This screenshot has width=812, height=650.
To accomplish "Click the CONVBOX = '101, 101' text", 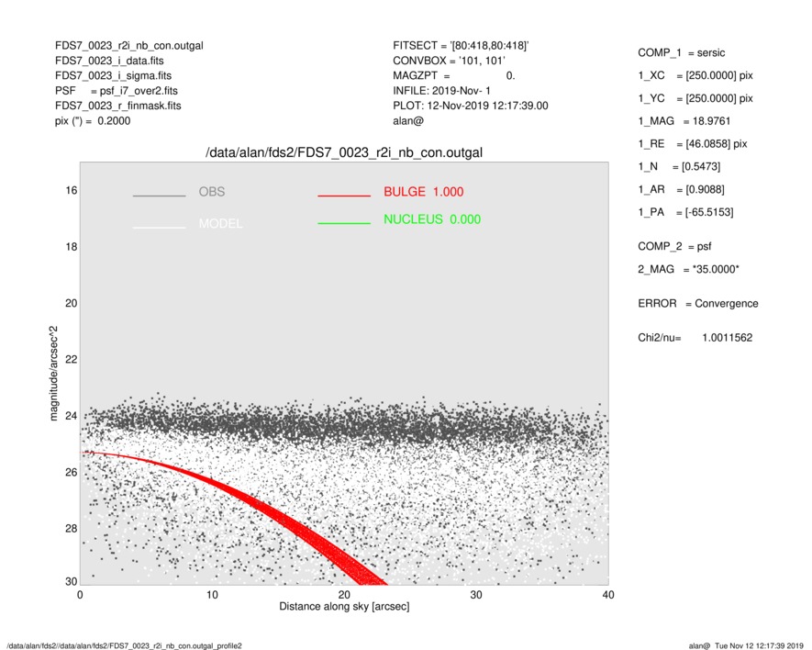I will pyautogui.click(x=449, y=61).
